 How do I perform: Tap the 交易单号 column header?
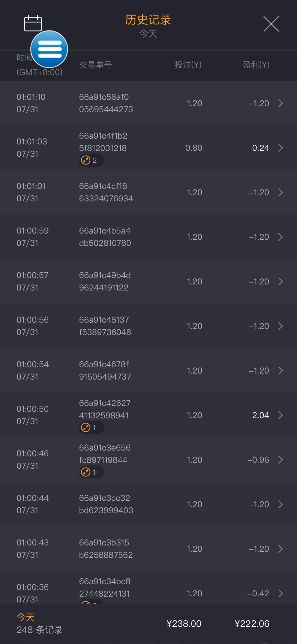(x=95, y=65)
